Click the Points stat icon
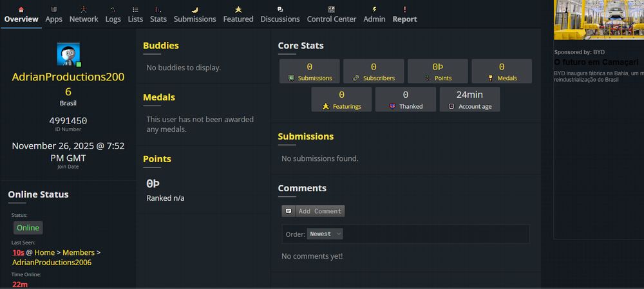 click(428, 78)
